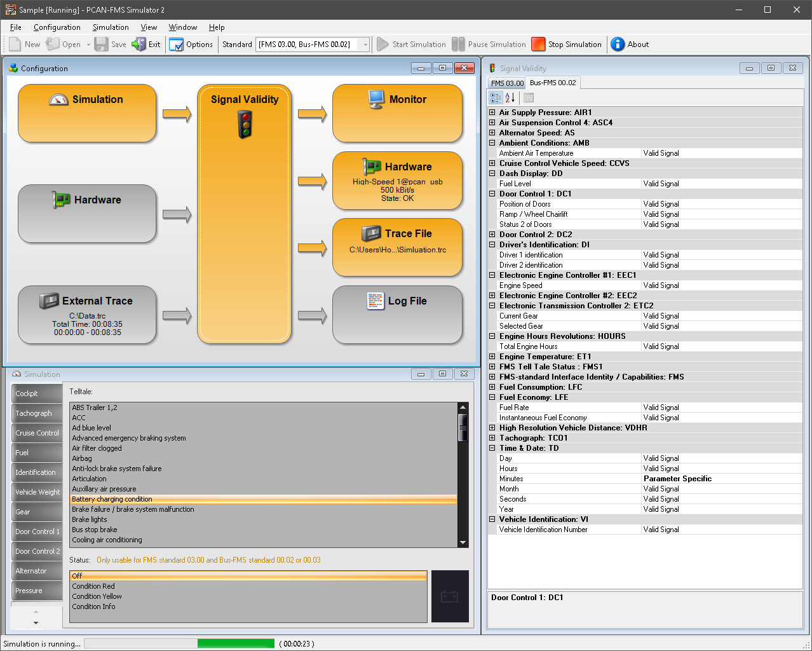Choose 'Condition Yellow' status
The width and height of the screenshot is (812, 651).
click(248, 596)
